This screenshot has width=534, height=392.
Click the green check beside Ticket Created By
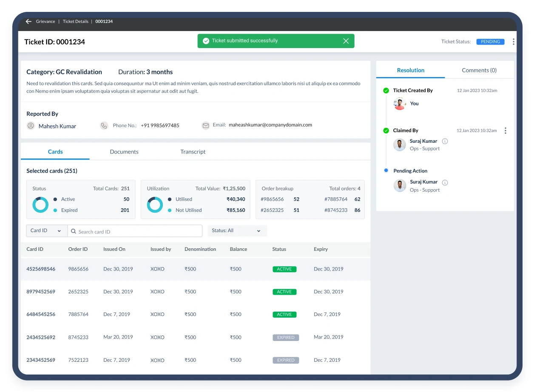pyautogui.click(x=386, y=91)
